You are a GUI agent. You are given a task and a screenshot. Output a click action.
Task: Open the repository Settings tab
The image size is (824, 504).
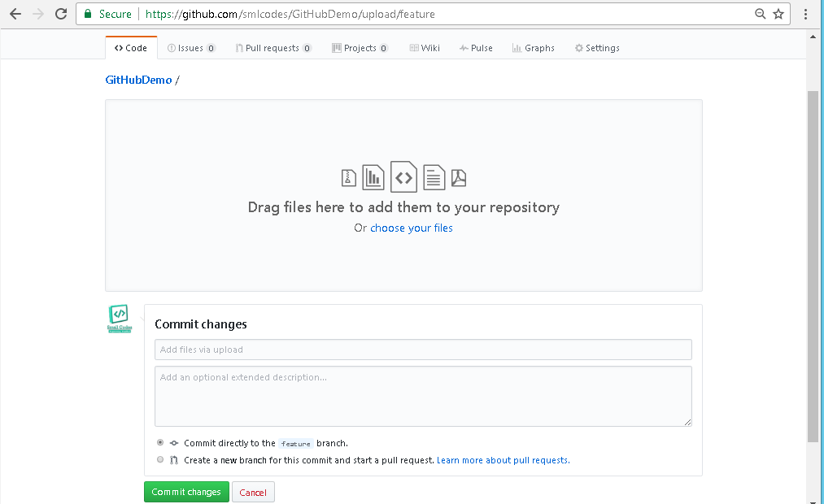(x=597, y=48)
